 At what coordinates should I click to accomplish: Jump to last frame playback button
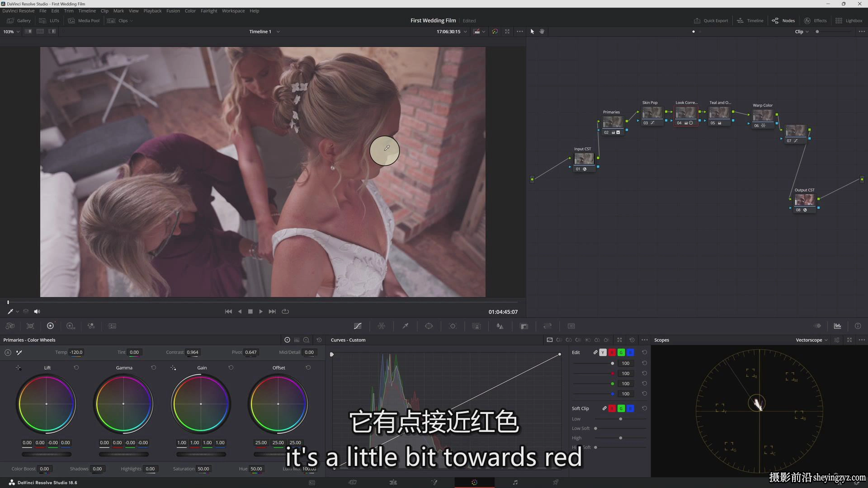click(272, 311)
